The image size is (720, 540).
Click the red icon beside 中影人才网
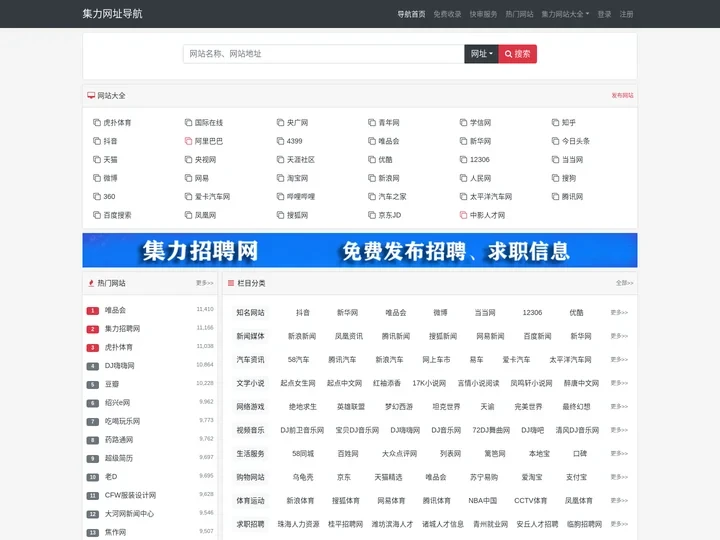click(x=463, y=215)
